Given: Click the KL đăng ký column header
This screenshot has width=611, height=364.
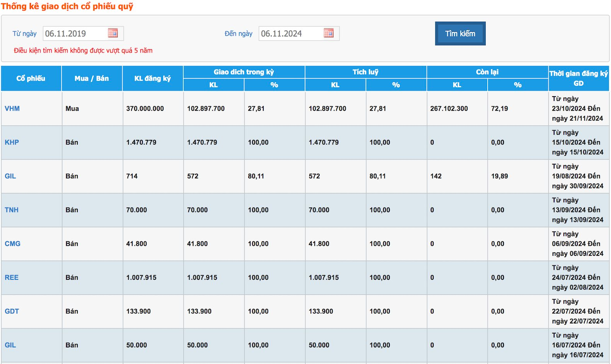Looking at the screenshot, I should click(x=152, y=78).
